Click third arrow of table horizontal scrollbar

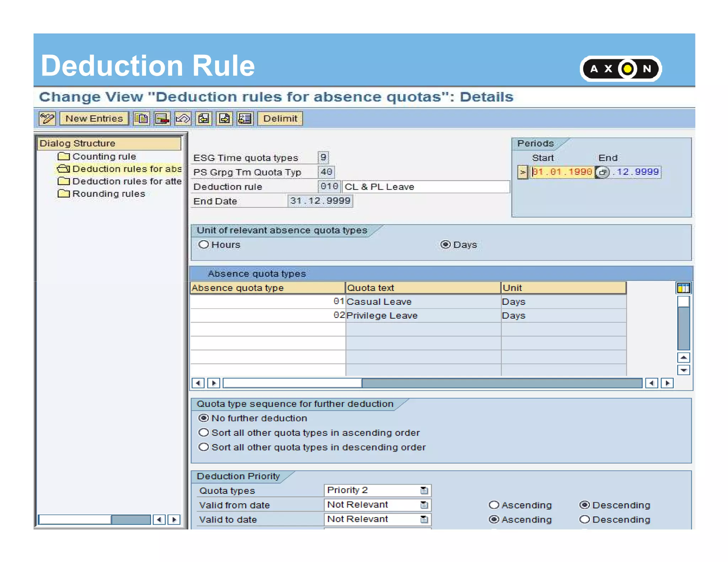[x=652, y=383]
